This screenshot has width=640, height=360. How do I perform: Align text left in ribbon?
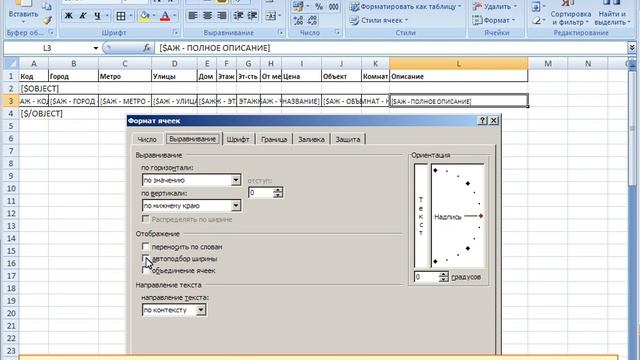click(193, 16)
